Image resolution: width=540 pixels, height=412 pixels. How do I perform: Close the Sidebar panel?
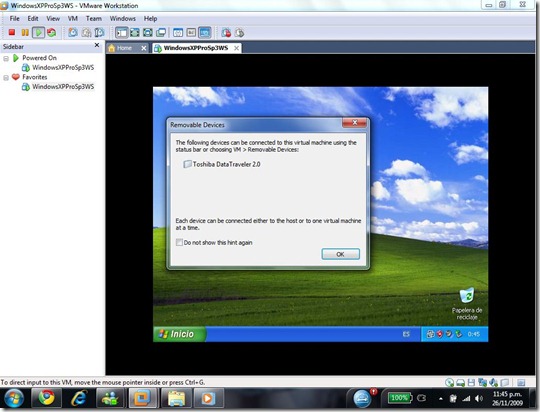point(97,45)
